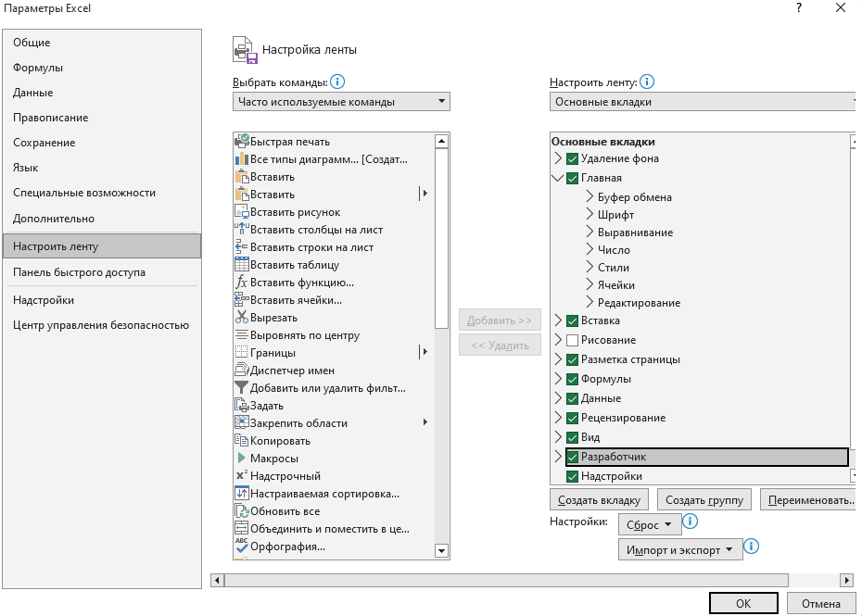Click the Создать вкладку button
Viewport: 862px width, 616px height.
599,500
